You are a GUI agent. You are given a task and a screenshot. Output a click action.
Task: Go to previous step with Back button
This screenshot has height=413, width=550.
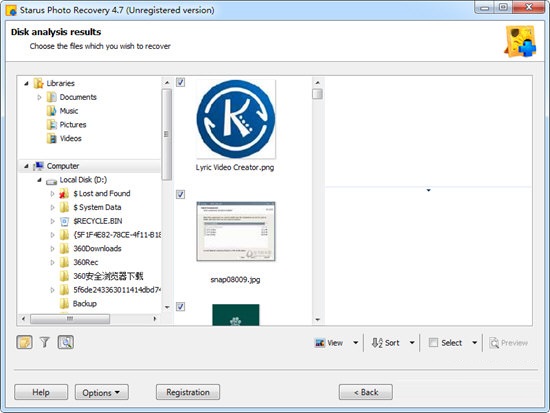coord(366,392)
